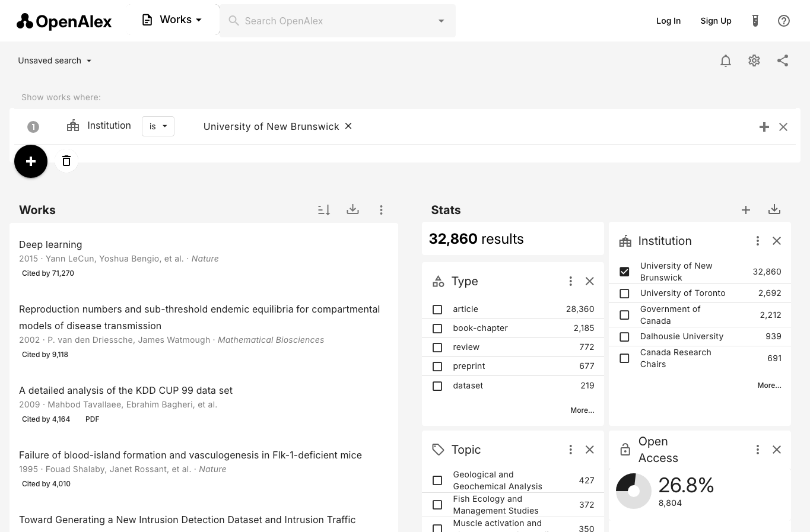Open the Reproduction numbers work title

pos(199,317)
